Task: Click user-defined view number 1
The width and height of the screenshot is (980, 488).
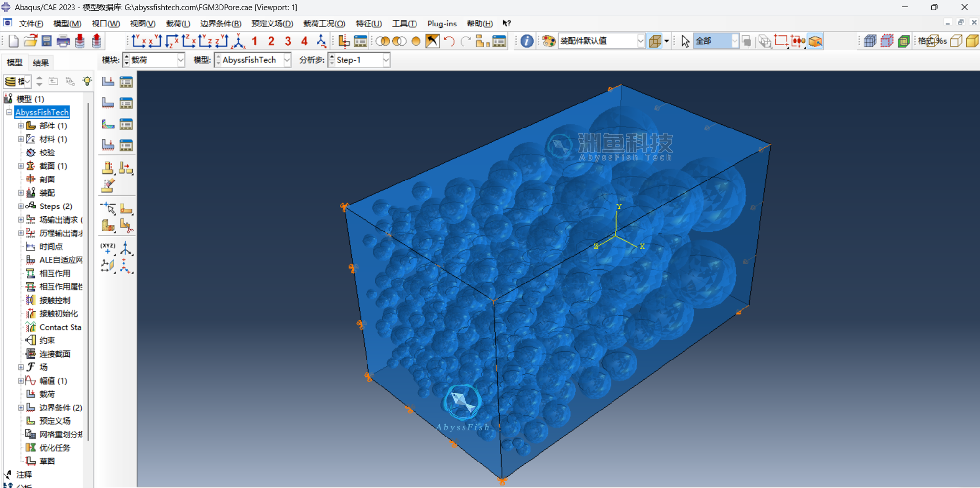Action: pos(255,41)
